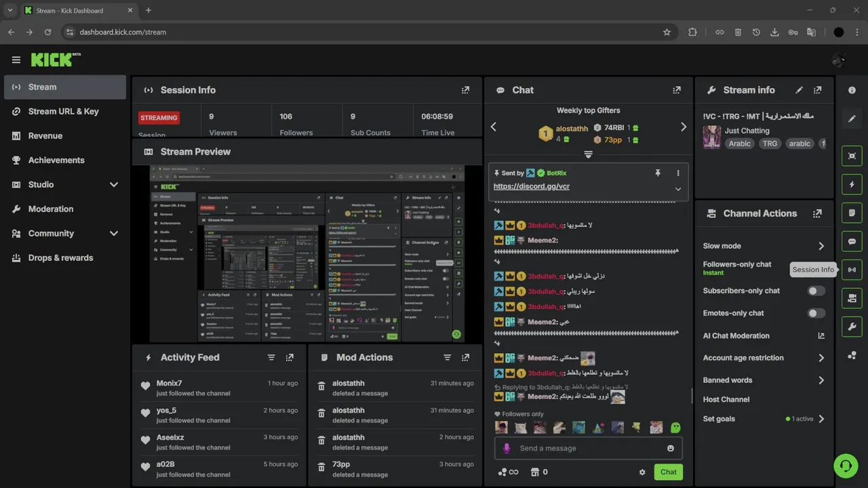
Task: Open the Mod Actions filter icon
Action: (x=447, y=358)
